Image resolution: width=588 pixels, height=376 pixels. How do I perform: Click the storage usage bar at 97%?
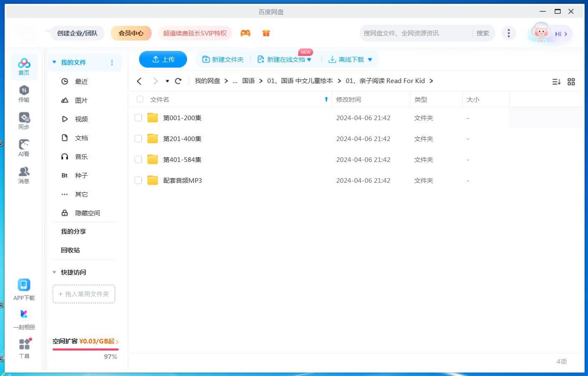(86, 349)
